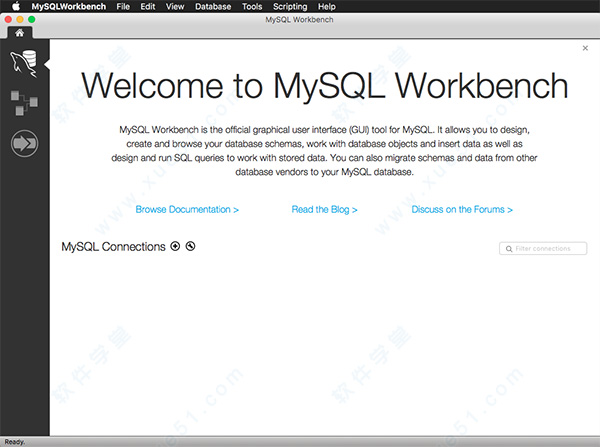Open the Help menu
Image resolution: width=600 pixels, height=447 pixels.
(327, 7)
